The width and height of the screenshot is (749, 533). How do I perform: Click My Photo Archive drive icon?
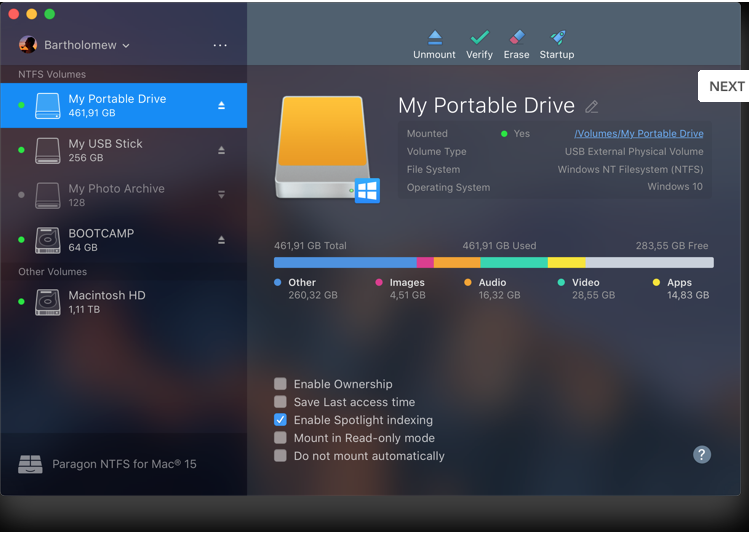click(x=48, y=195)
